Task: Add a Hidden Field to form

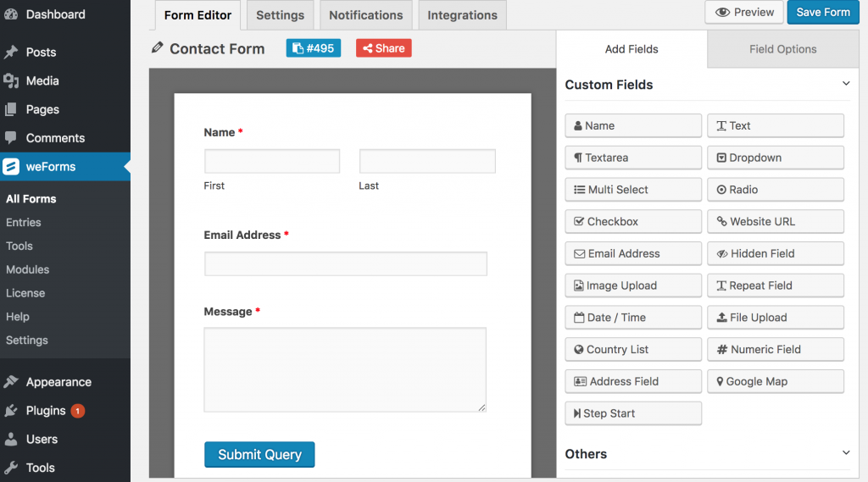Action: click(776, 253)
